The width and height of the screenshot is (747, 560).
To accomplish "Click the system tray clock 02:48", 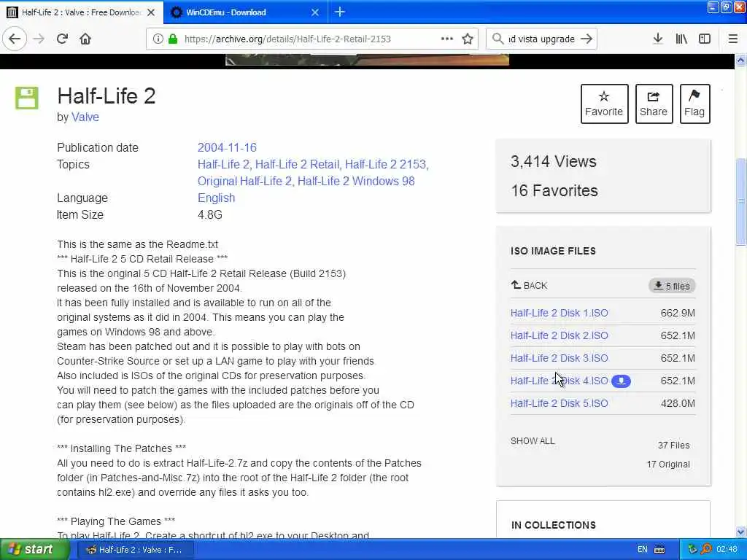I will (x=727, y=550).
